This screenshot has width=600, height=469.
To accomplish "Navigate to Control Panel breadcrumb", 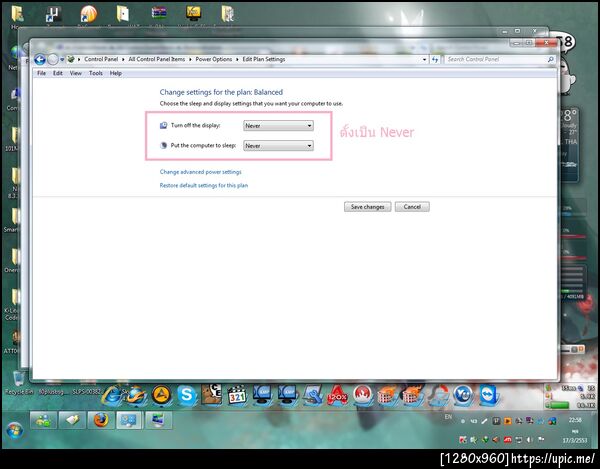I will [x=101, y=59].
